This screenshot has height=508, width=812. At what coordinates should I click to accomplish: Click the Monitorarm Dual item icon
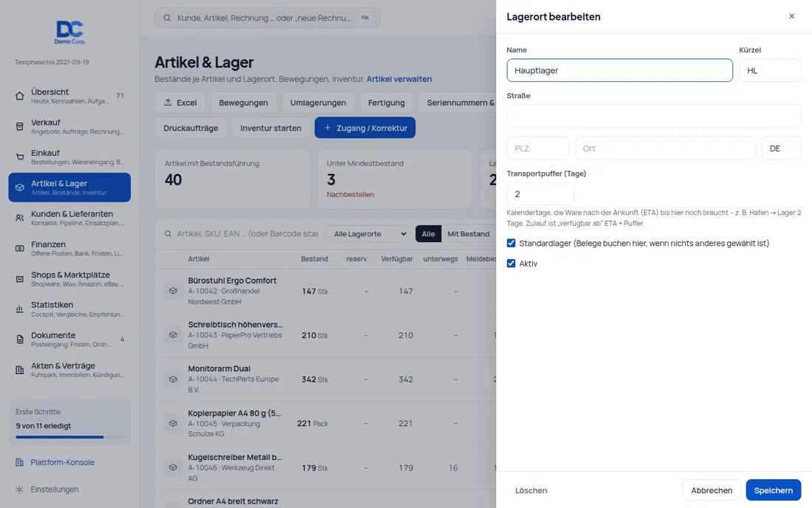173,379
